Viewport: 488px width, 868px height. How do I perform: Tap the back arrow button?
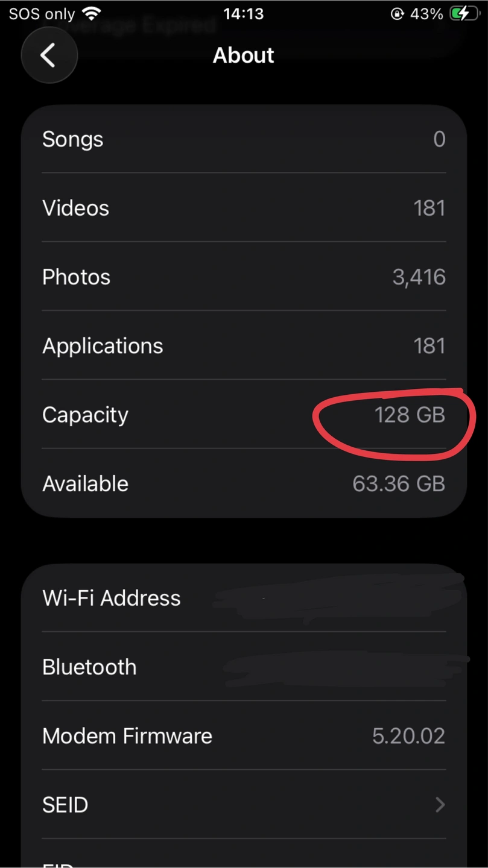pos(49,55)
